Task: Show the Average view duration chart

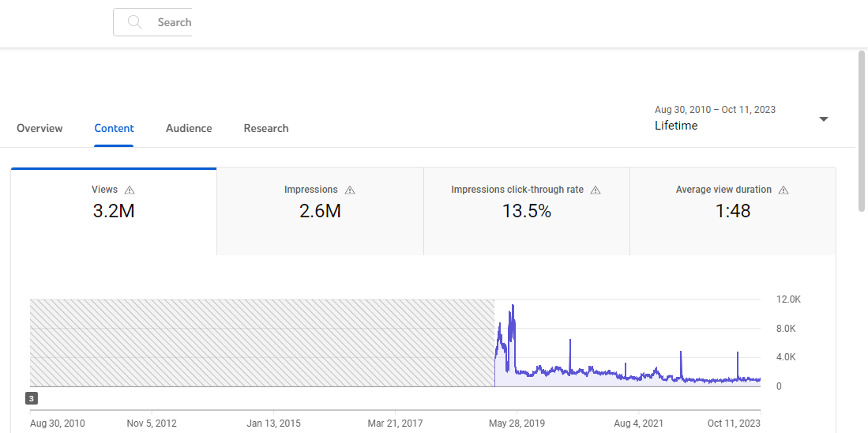Action: (733, 211)
